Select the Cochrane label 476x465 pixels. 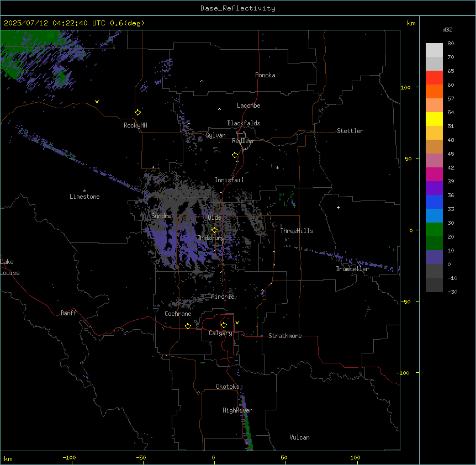pos(178,314)
